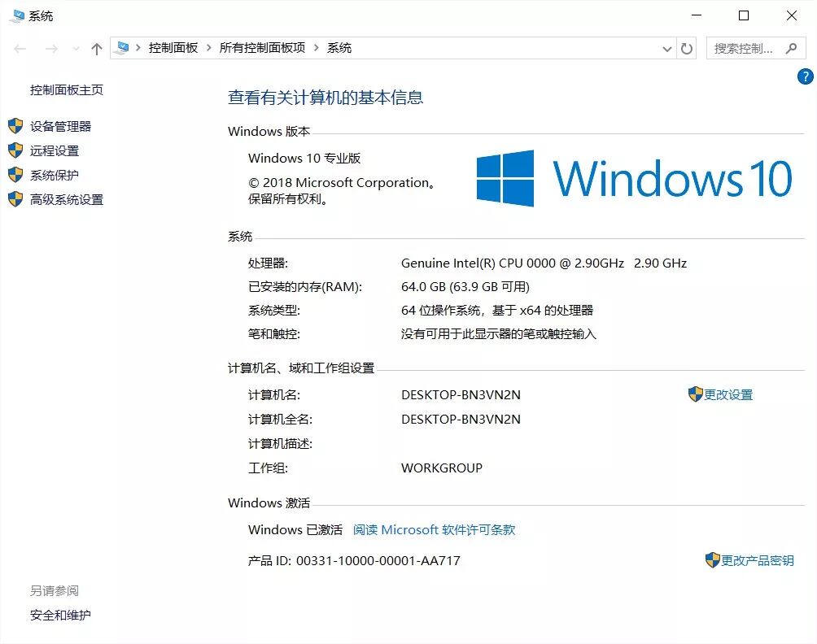Read the Microsoft 软件许可条款 link
Screen dimensions: 817x644
pyautogui.click(x=434, y=530)
